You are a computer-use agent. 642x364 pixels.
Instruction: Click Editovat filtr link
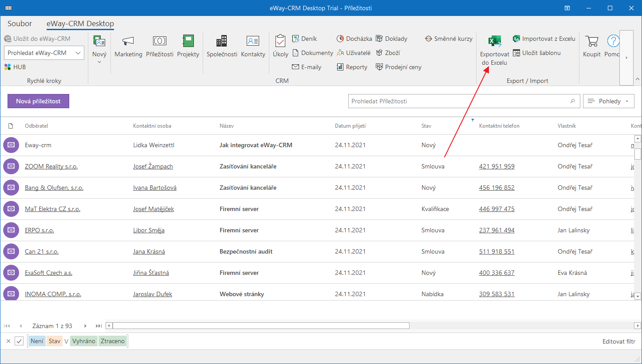click(619, 341)
